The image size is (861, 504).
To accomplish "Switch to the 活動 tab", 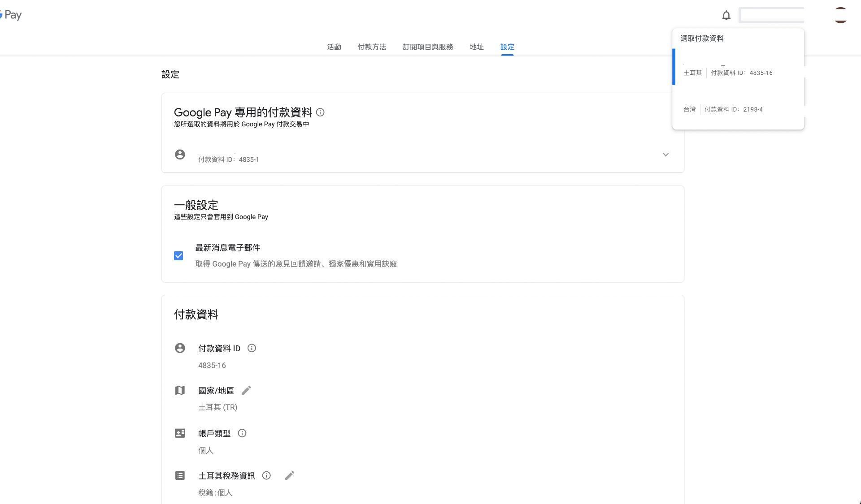I will 334,47.
